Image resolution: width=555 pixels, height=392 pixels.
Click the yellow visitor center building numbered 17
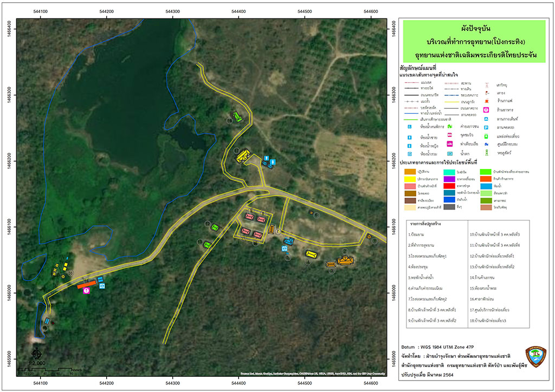(x=243, y=156)
